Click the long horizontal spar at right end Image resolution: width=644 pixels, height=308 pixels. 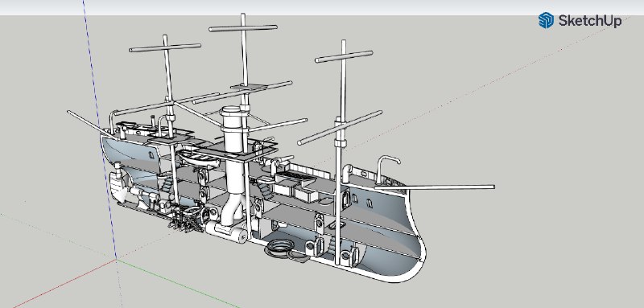[x=435, y=187]
